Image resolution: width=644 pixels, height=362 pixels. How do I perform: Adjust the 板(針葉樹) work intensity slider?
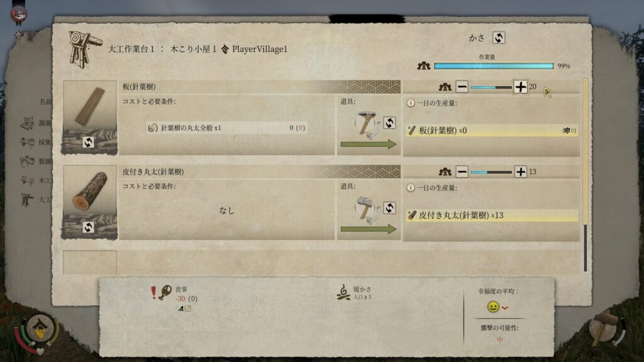point(491,87)
